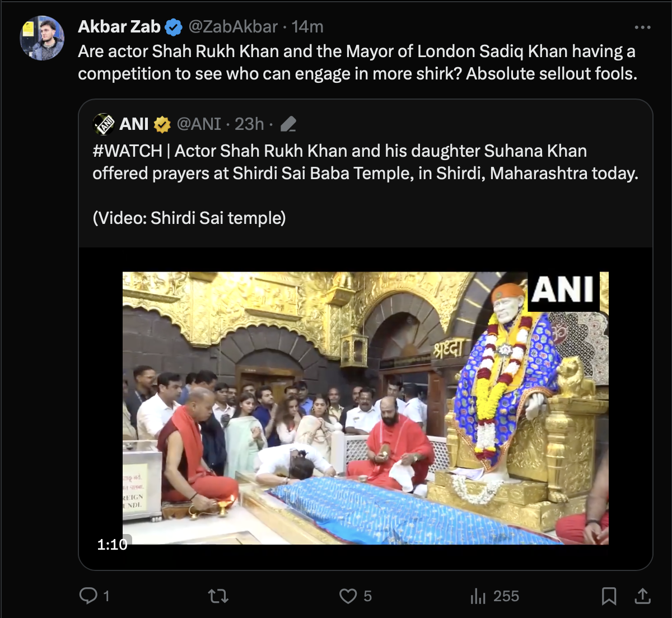This screenshot has height=618, width=672.
Task: Click Akbar Zab's blue verified badge
Action: coord(174,27)
